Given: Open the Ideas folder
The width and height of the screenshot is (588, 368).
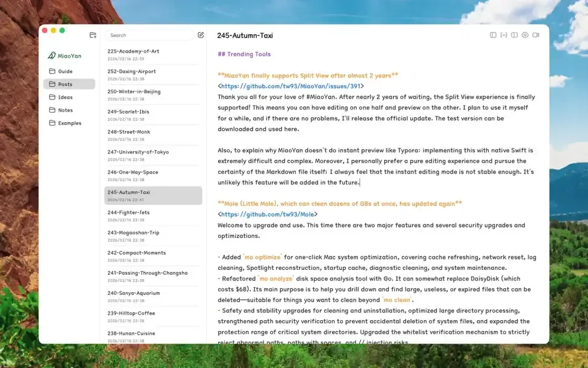Looking at the screenshot, I should pyautogui.click(x=69, y=98).
